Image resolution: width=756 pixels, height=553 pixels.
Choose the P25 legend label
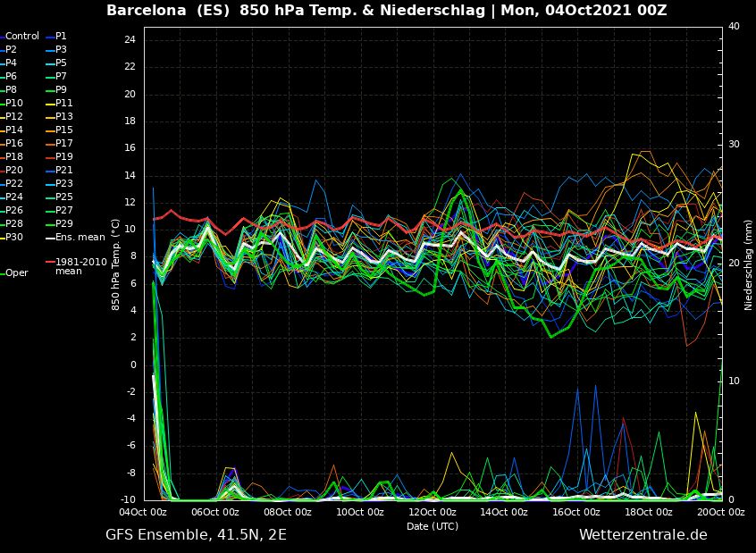(64, 197)
